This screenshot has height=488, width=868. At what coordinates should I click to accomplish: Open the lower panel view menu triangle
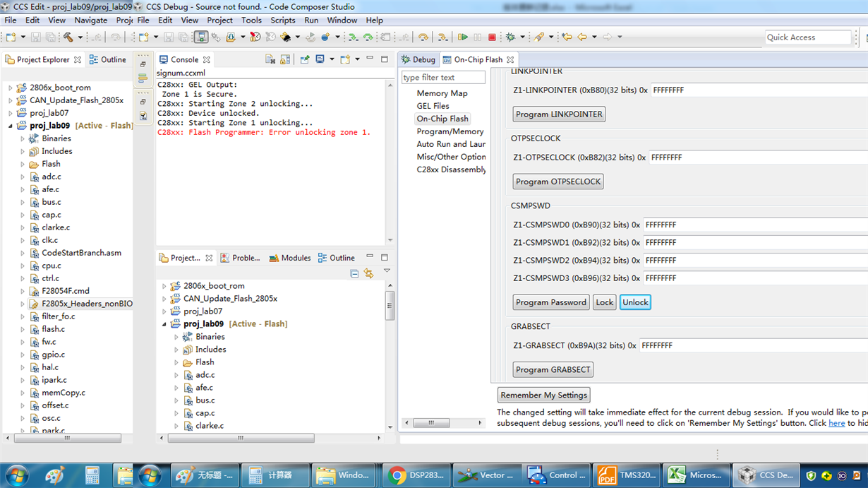coord(387,271)
